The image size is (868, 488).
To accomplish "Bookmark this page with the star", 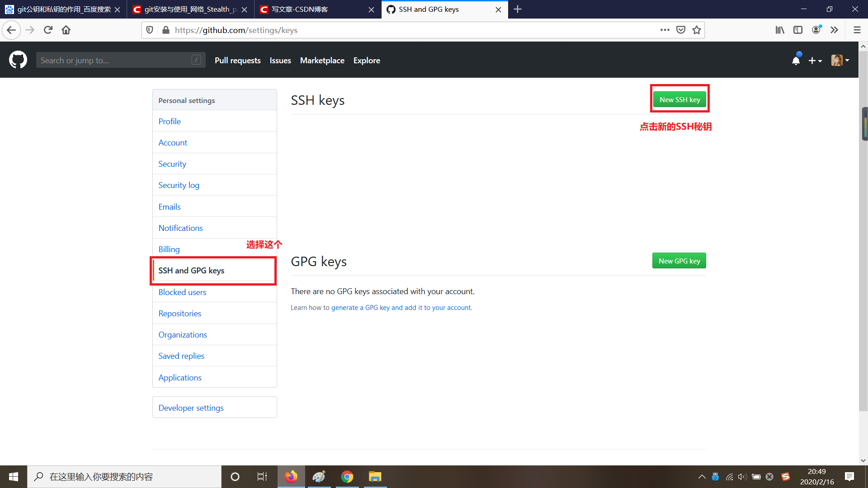I will pos(697,30).
